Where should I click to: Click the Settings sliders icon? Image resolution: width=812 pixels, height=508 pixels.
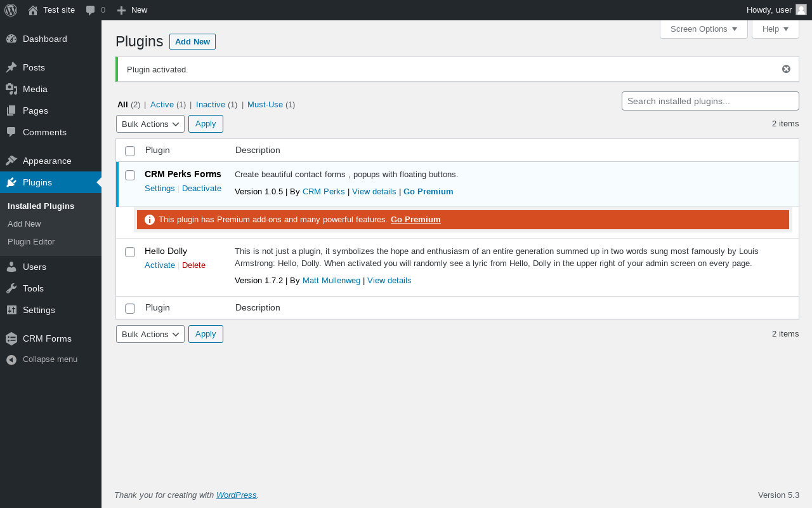point(11,310)
